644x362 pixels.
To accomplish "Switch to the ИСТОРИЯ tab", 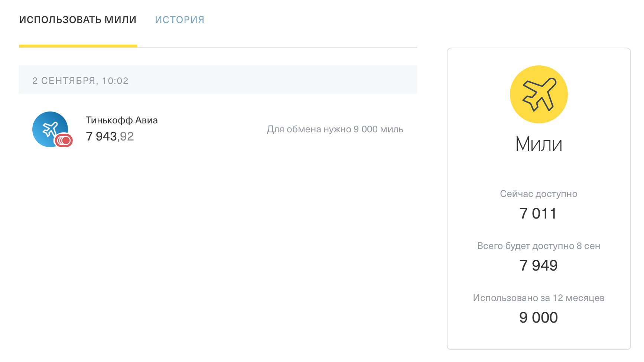I will click(180, 20).
